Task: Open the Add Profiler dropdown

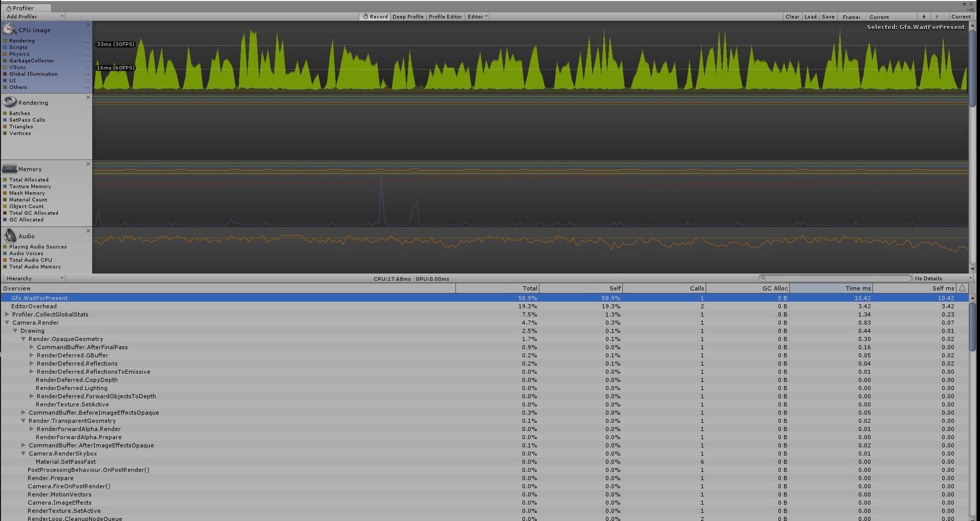Action: [x=34, y=17]
